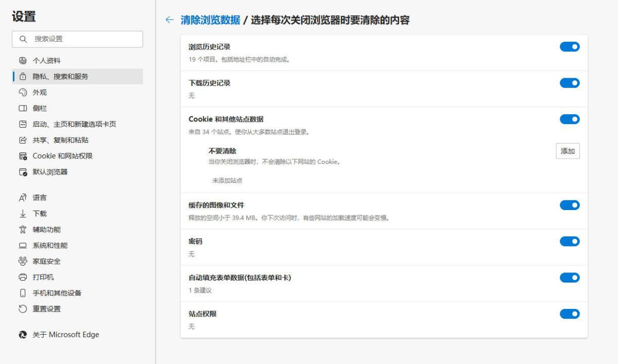618x364 pixels.
Task: Click the 添加 button for cookie exceptions
Action: pos(568,151)
